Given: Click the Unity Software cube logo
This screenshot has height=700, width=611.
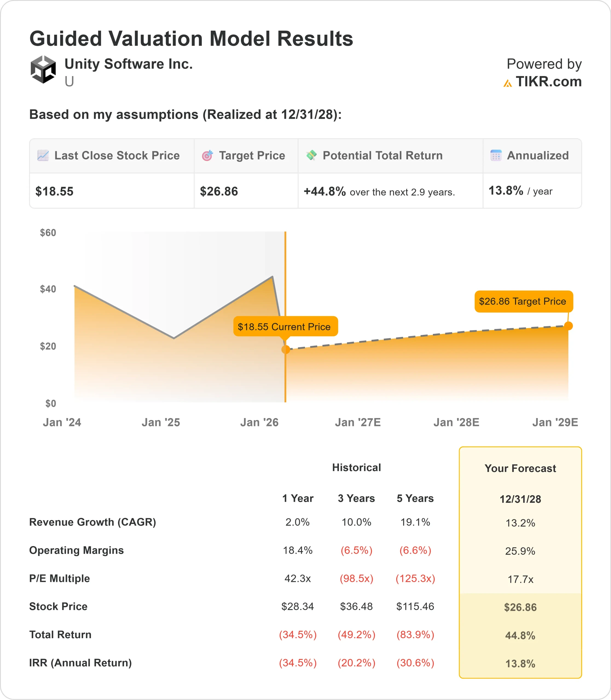Looking at the screenshot, I should point(43,69).
